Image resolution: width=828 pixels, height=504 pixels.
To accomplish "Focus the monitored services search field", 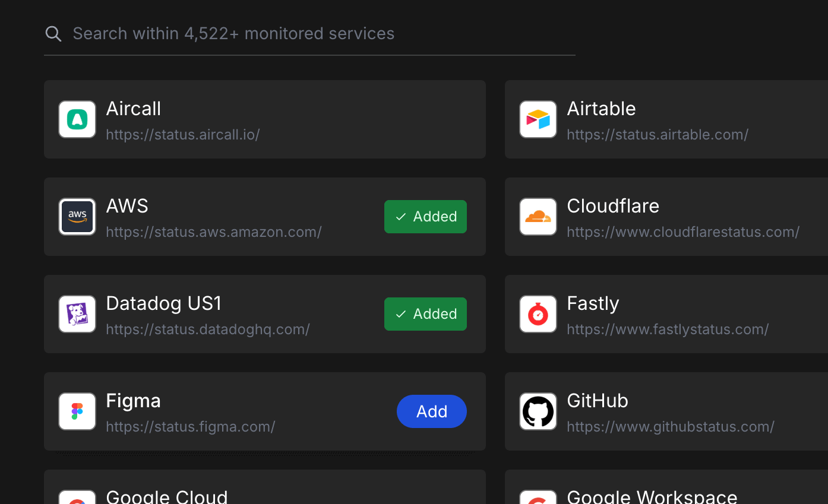I will 309,34.
